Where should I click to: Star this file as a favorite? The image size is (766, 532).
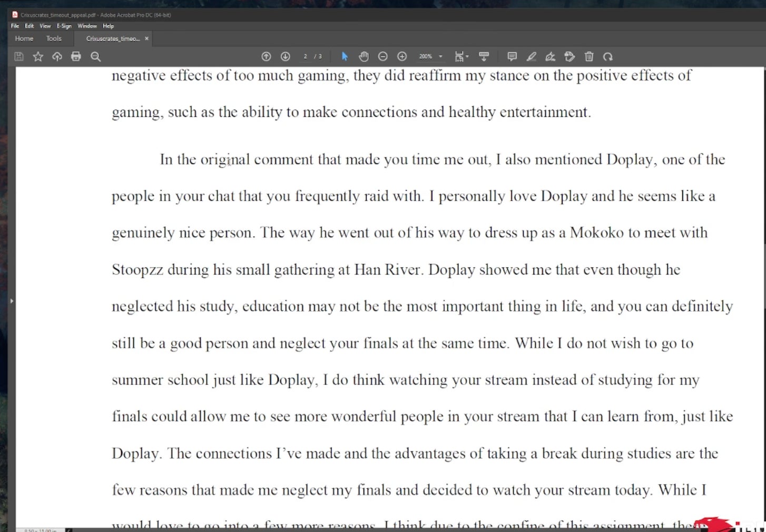click(38, 56)
